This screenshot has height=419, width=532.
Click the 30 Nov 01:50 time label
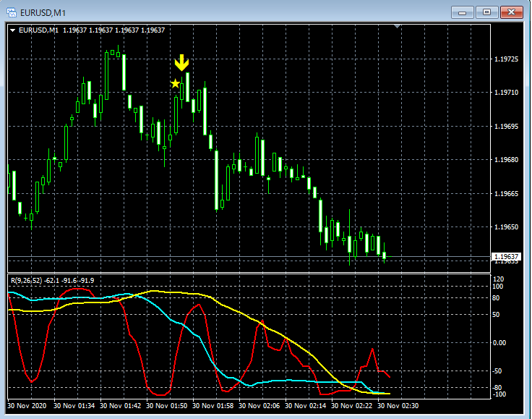point(169,407)
